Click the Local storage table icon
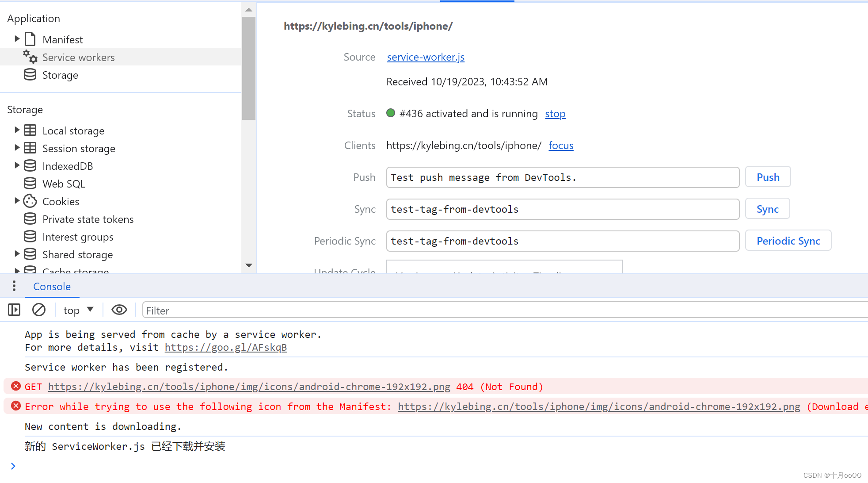 click(30, 130)
